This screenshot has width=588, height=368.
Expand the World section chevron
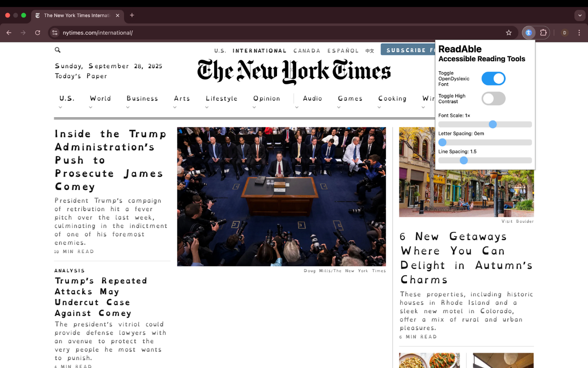pos(90,108)
